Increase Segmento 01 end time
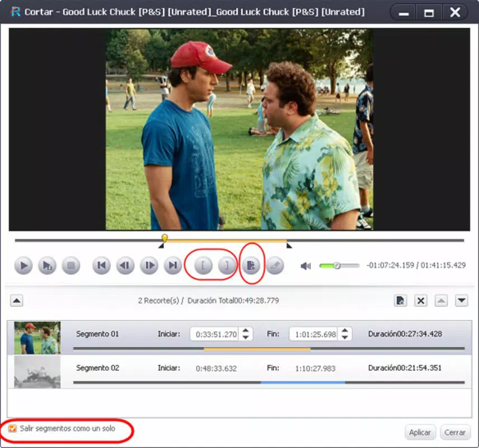 (x=345, y=330)
